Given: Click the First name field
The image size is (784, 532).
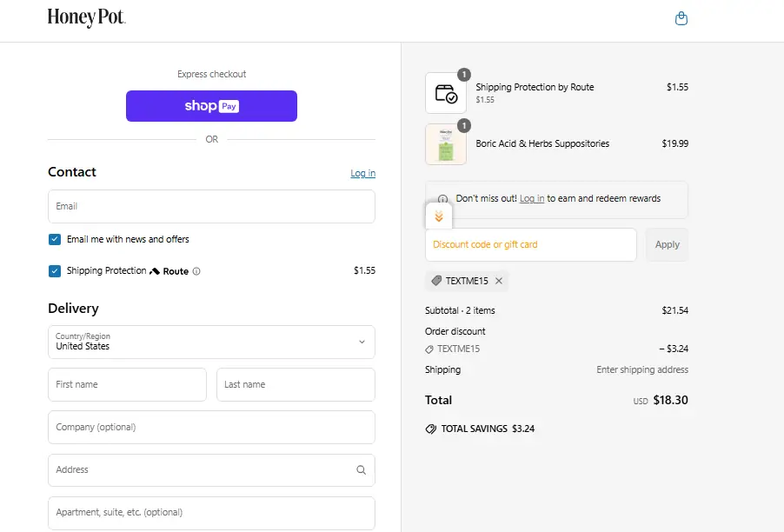Looking at the screenshot, I should tap(127, 384).
